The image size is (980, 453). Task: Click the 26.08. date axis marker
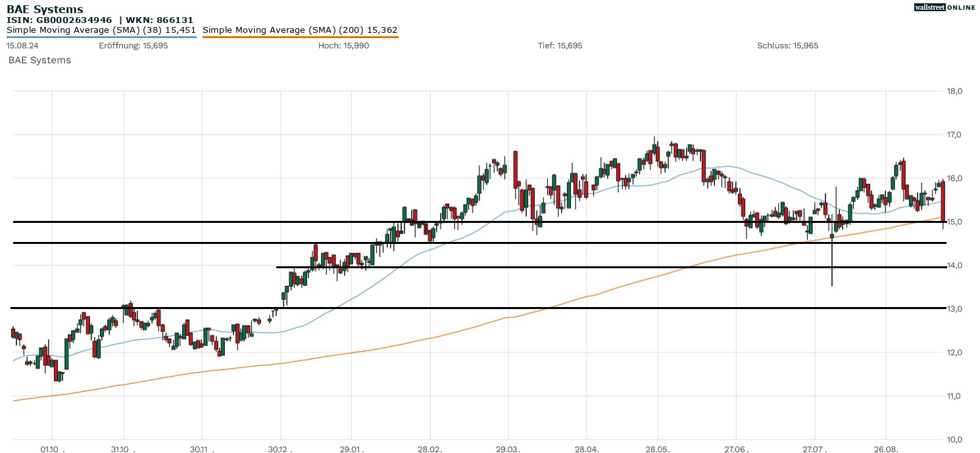pyautogui.click(x=887, y=450)
